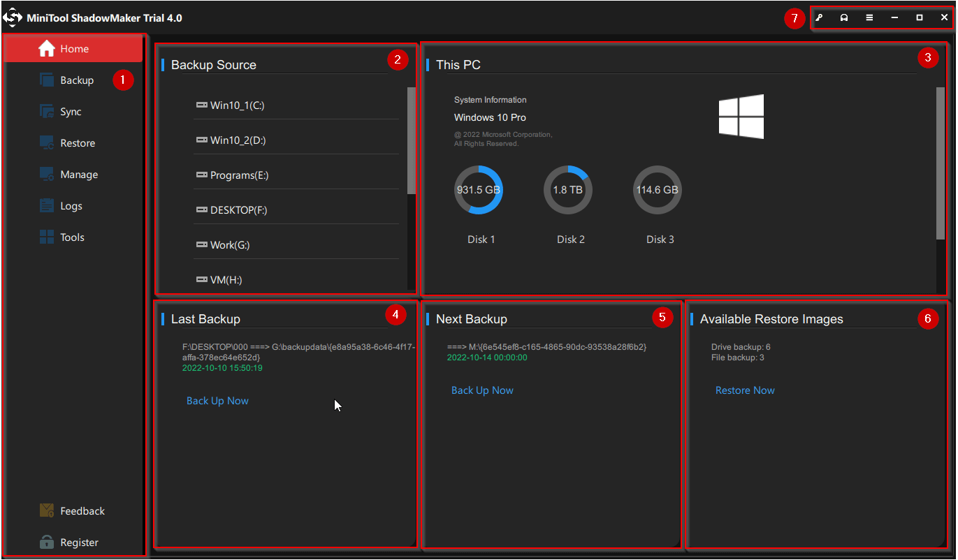Image resolution: width=958 pixels, height=560 pixels.
Task: Open the Tools section
Action: [72, 237]
